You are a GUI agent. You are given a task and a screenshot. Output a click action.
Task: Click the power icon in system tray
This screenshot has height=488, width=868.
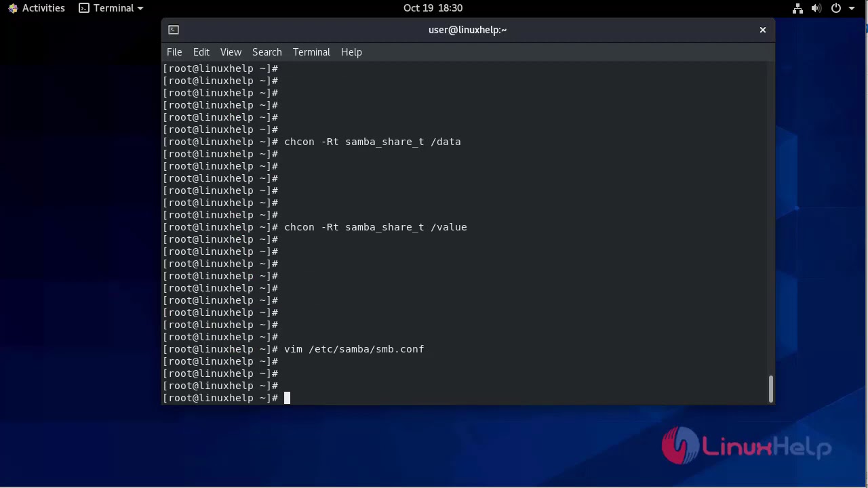coord(836,8)
